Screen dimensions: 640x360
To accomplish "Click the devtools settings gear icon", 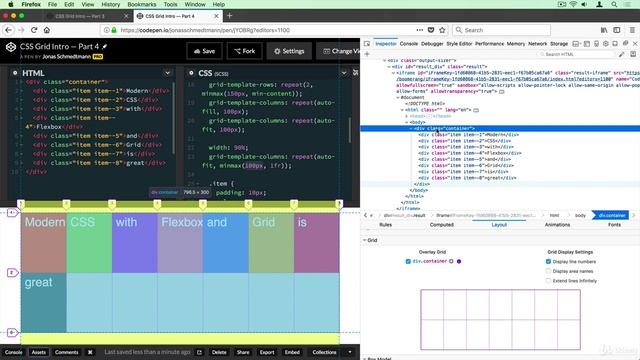I will 606,44.
